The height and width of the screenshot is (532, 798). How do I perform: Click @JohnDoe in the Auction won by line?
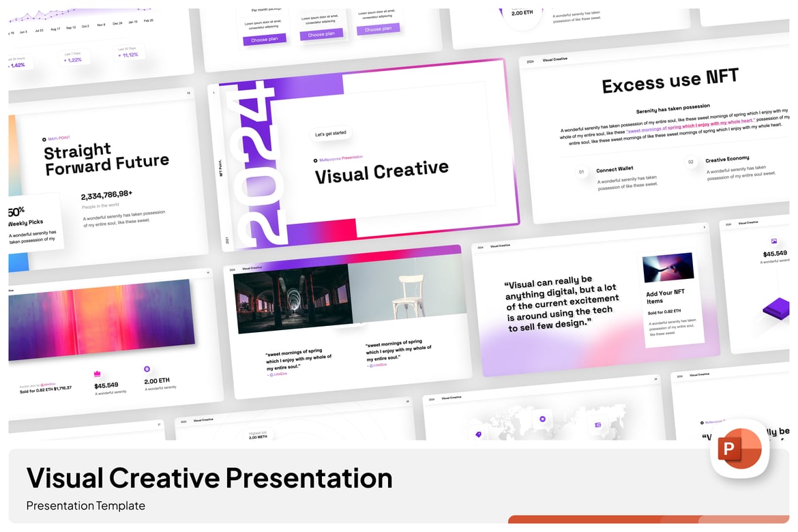tap(49, 385)
